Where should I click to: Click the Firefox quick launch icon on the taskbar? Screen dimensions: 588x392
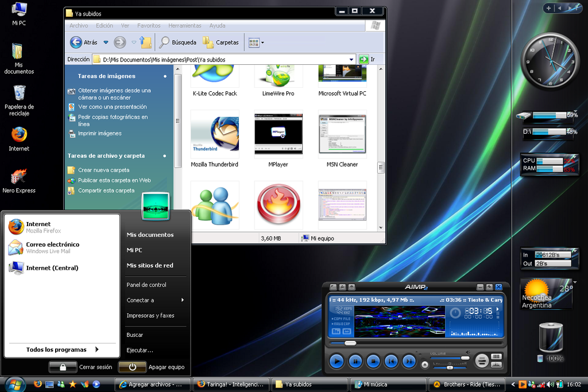pyautogui.click(x=38, y=384)
